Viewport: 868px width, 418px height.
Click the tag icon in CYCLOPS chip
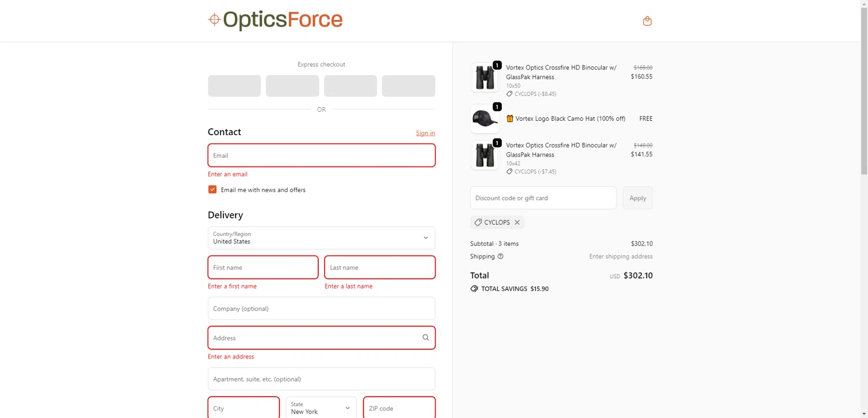tap(478, 222)
